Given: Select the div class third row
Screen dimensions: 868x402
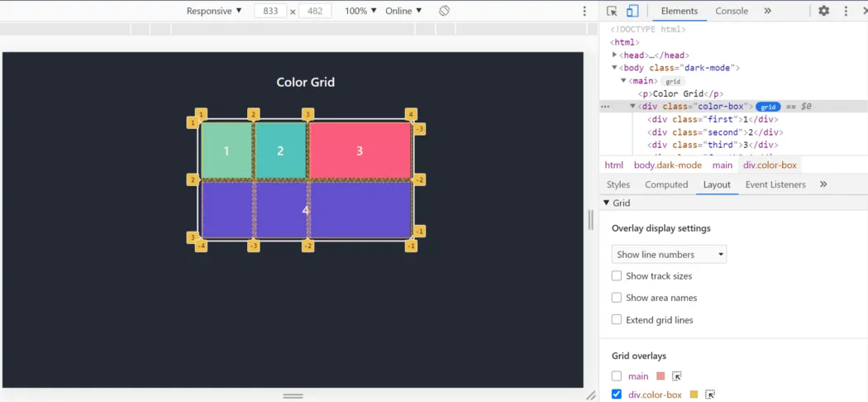Looking at the screenshot, I should click(713, 145).
